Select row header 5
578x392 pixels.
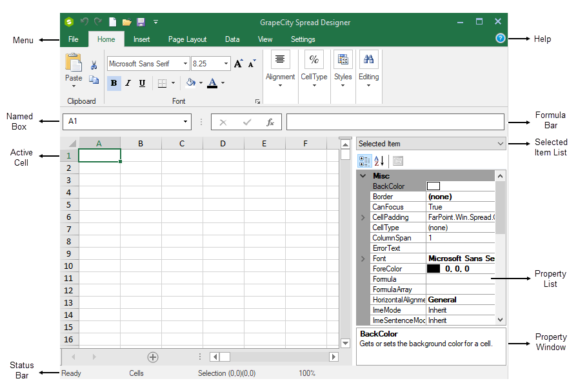point(69,205)
